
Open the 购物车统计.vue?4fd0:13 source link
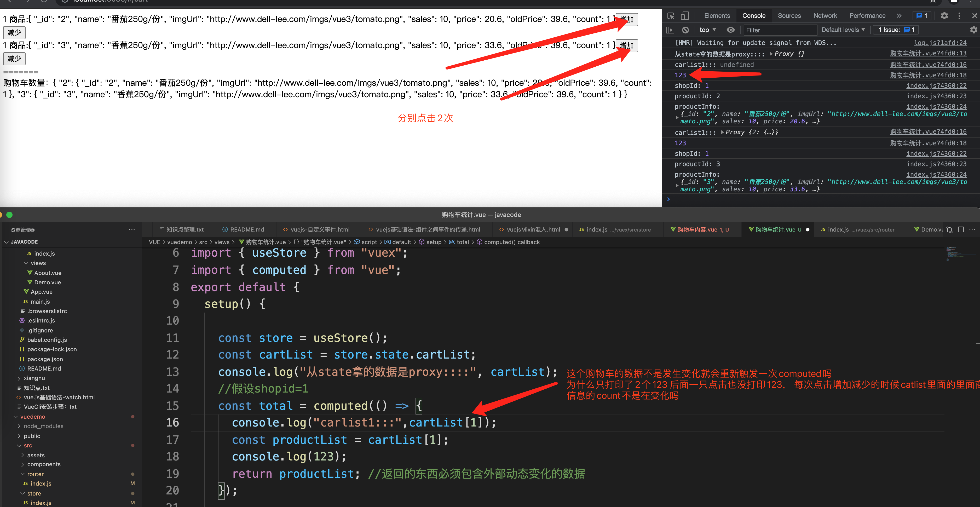[x=928, y=53]
